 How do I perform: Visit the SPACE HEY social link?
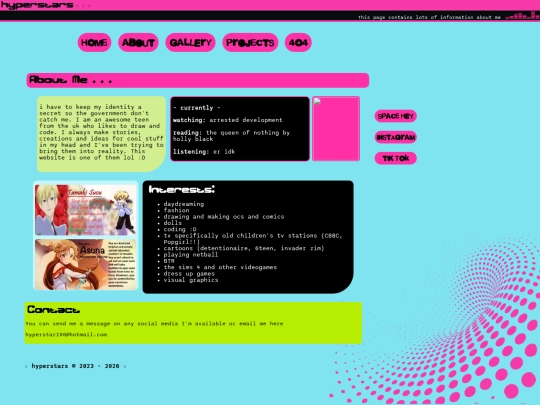[x=396, y=116]
